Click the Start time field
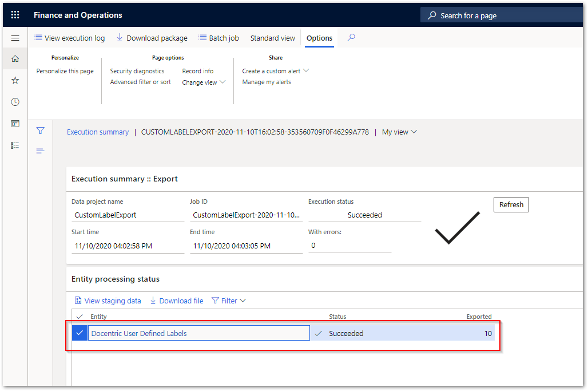588x391 pixels. 128,246
